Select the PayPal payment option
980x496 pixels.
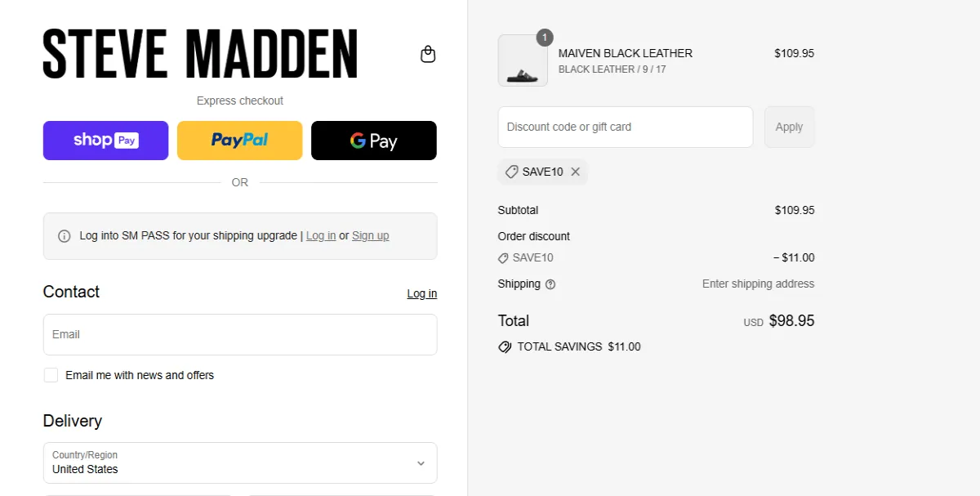pos(239,140)
